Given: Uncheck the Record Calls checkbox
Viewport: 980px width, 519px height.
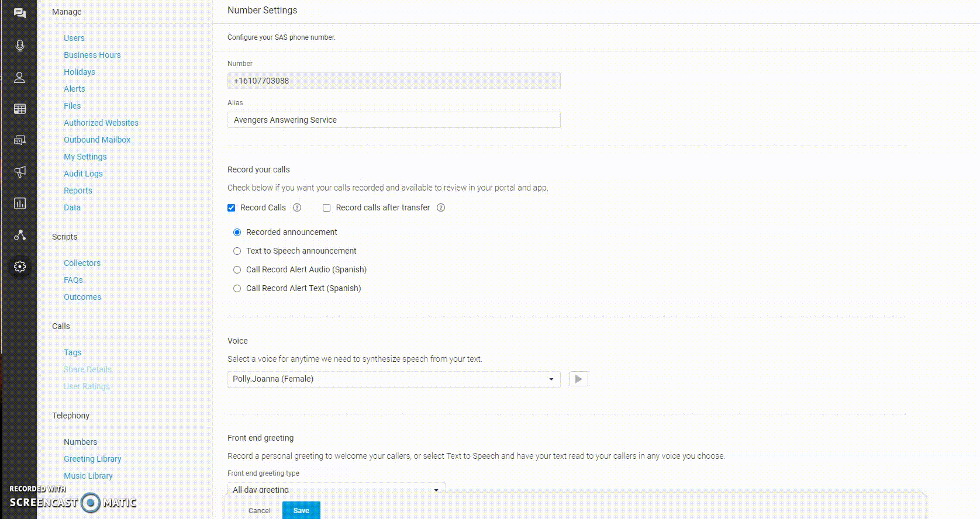Looking at the screenshot, I should (232, 207).
